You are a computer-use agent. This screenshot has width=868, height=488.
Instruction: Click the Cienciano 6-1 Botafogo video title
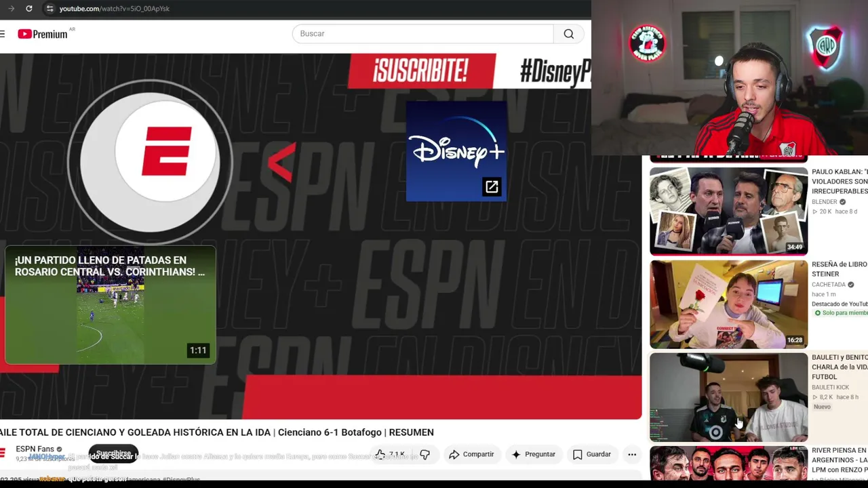(217, 432)
